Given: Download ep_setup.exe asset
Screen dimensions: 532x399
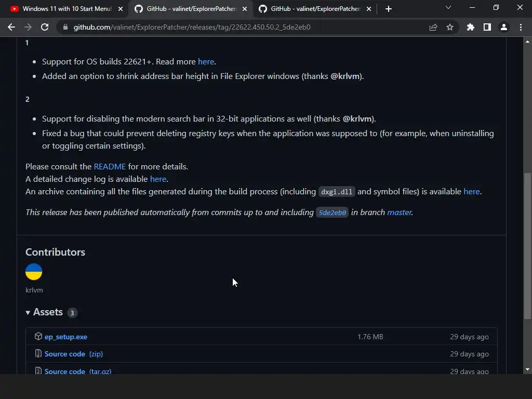Looking at the screenshot, I should point(66,337).
